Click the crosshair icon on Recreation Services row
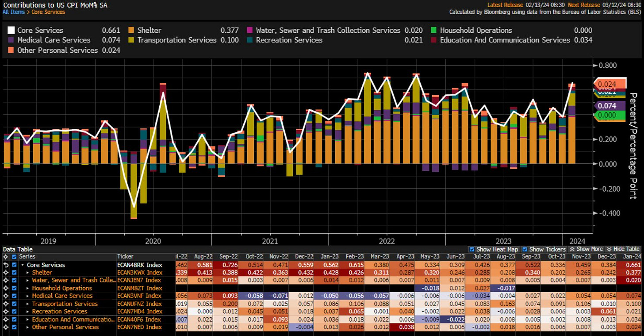Screen dimensions: 644x336 5,312
